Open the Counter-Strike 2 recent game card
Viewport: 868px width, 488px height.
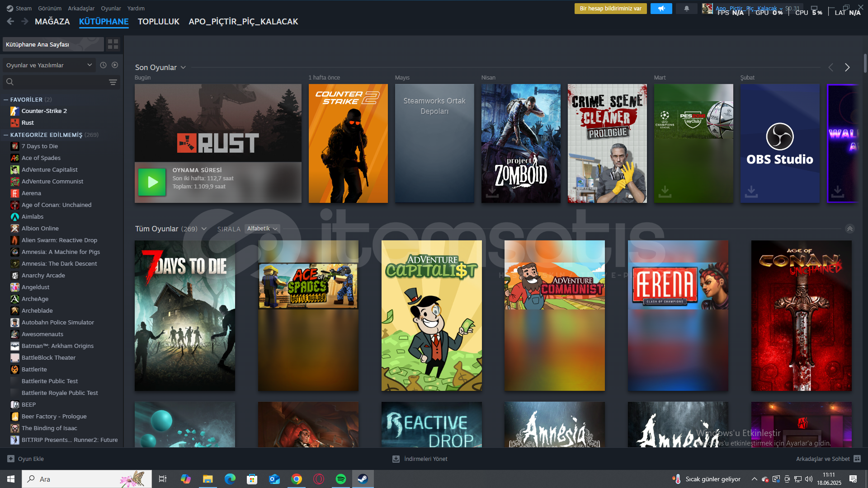(x=348, y=143)
